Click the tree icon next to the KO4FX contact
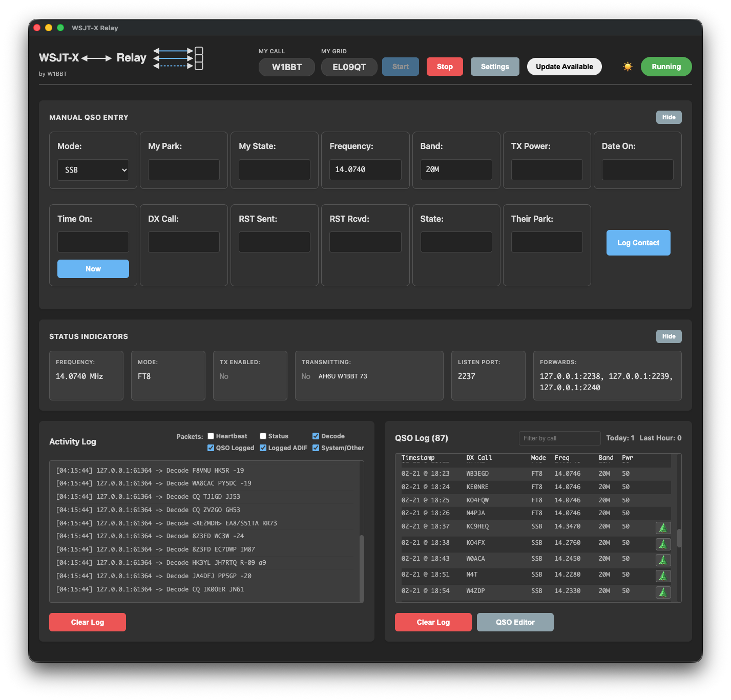 click(x=663, y=544)
